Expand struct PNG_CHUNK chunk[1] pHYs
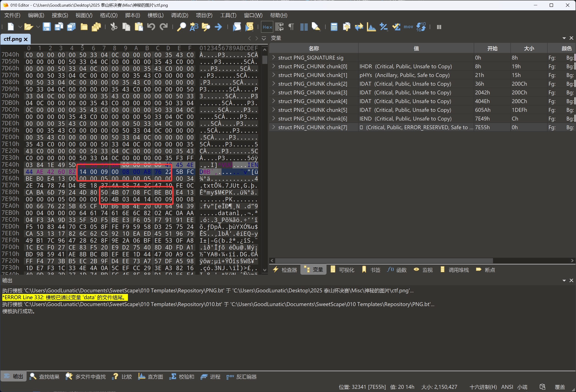576x392 pixels. click(x=274, y=75)
